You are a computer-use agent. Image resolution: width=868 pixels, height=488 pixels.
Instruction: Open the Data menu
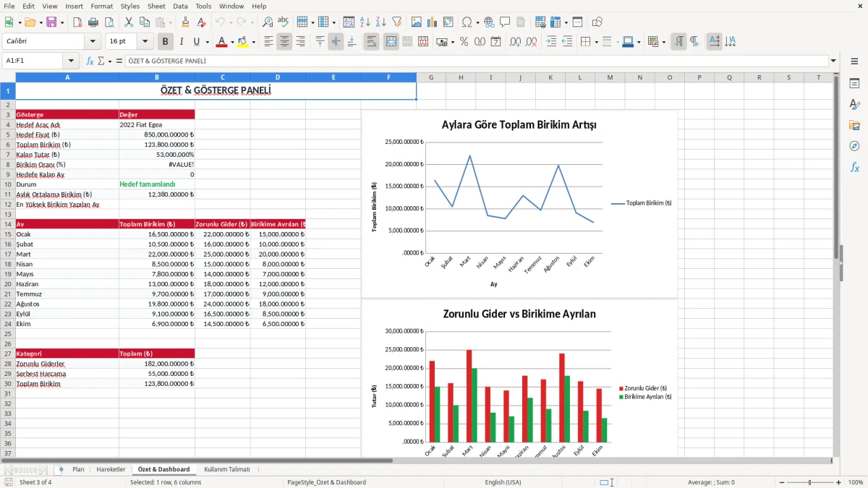180,6
